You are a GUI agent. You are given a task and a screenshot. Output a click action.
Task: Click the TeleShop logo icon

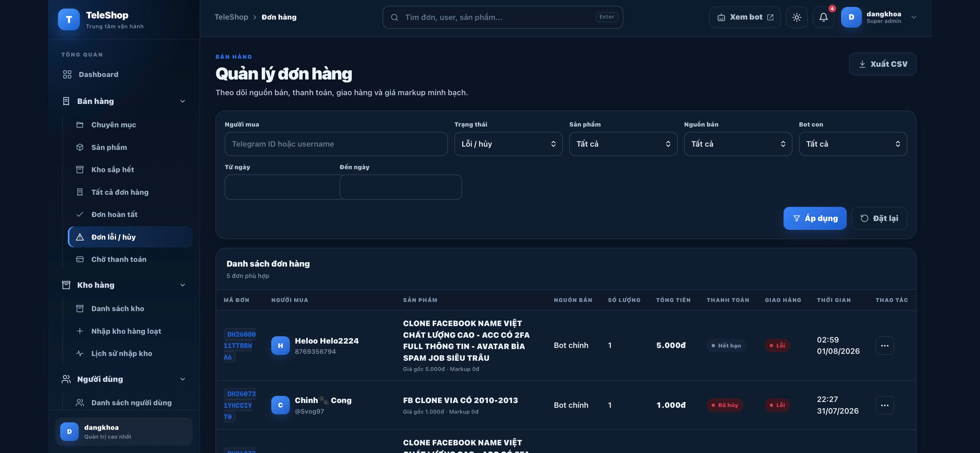69,19
